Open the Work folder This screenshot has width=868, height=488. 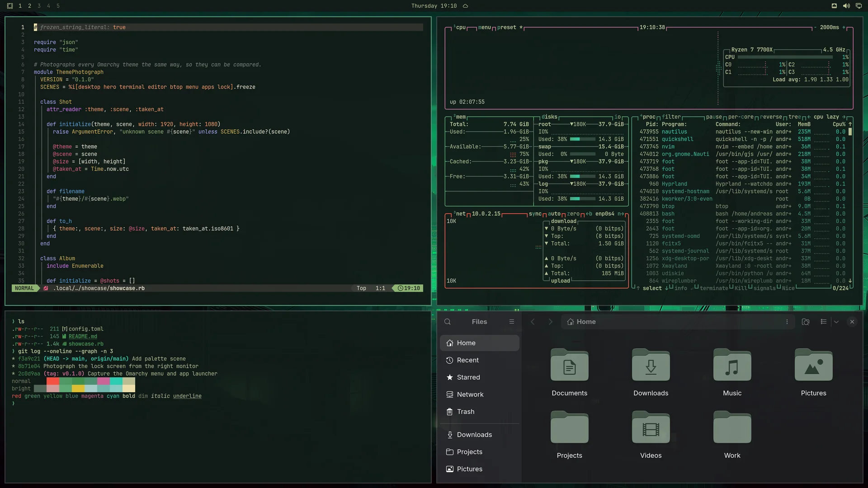[732, 436]
